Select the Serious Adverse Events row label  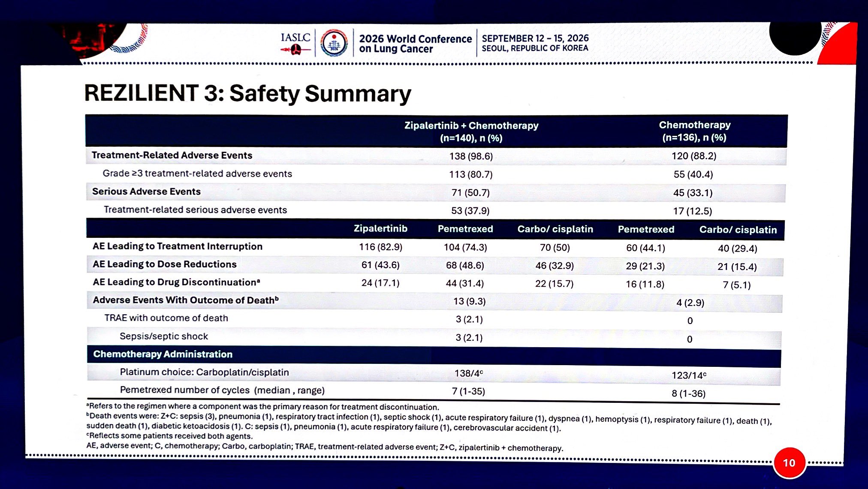pos(146,192)
